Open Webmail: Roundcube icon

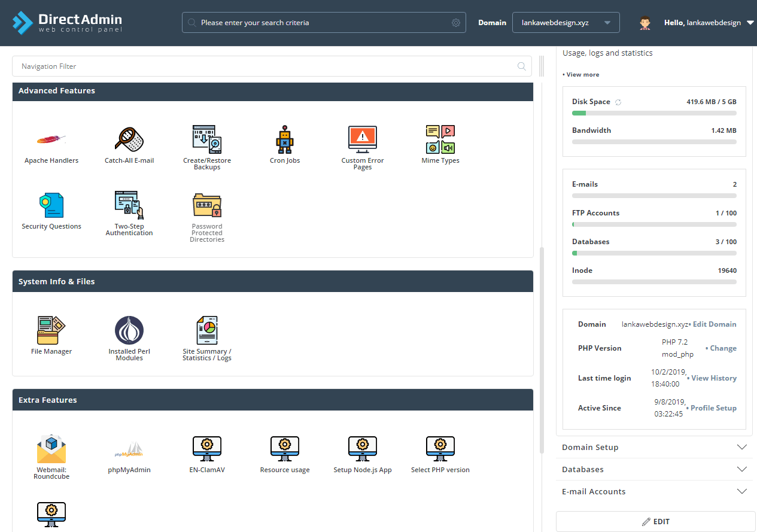tap(51, 449)
